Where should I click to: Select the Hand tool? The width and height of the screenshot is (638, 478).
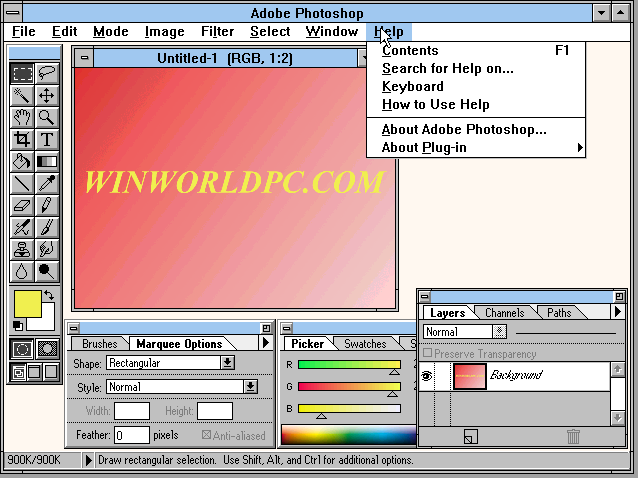(x=22, y=118)
